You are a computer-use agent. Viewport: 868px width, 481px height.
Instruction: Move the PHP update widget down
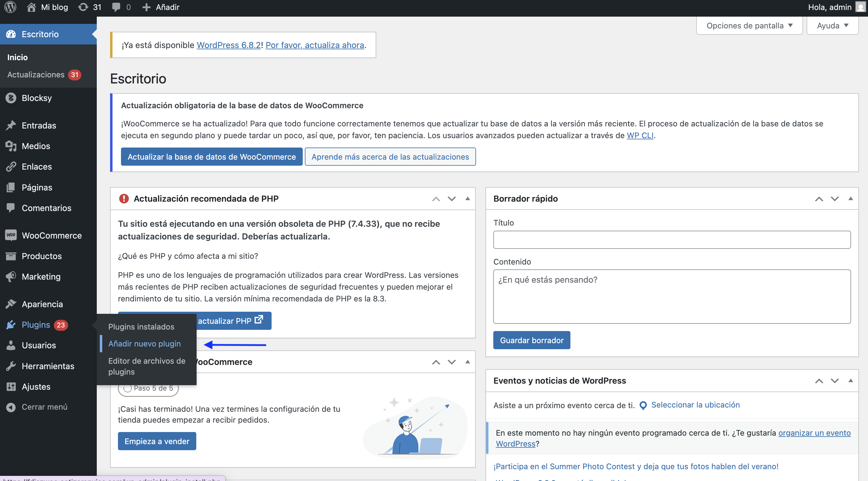pyautogui.click(x=452, y=199)
